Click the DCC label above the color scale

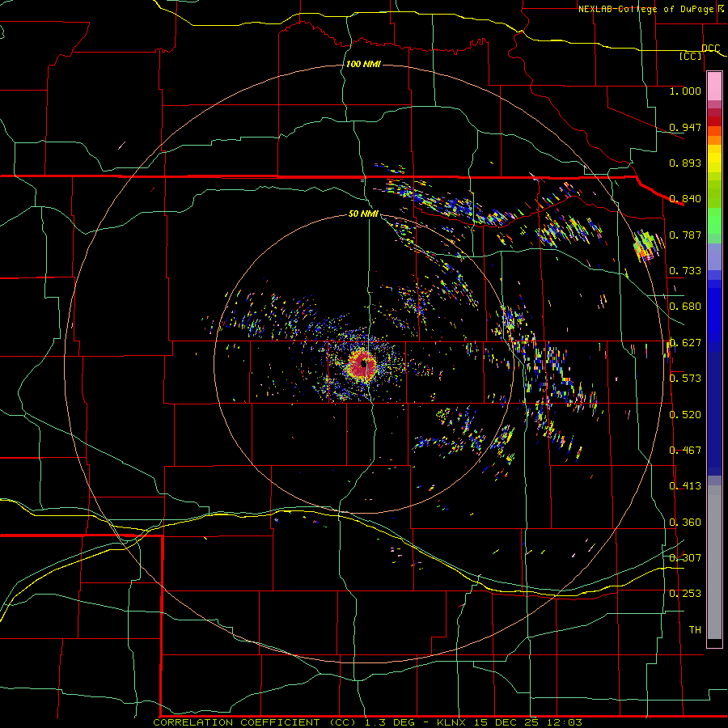(x=710, y=49)
